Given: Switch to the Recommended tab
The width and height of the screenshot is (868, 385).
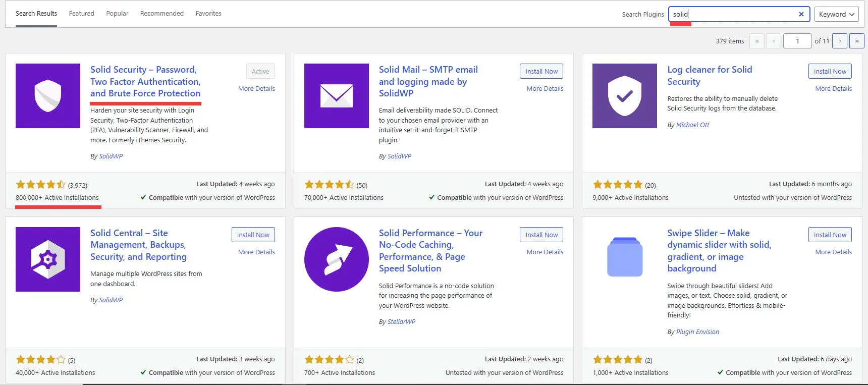Looking at the screenshot, I should coord(162,14).
